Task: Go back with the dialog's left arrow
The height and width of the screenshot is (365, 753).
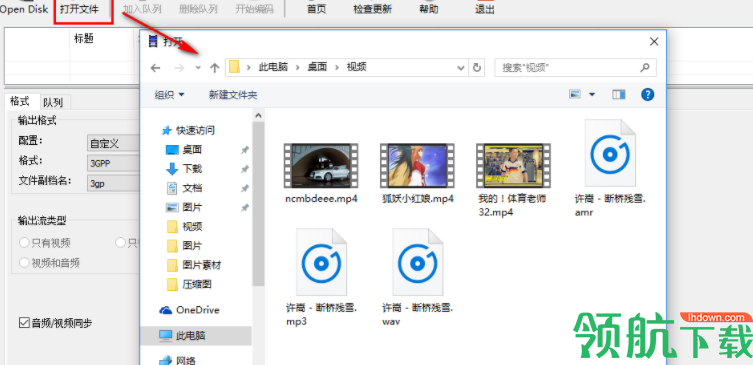Action: pos(155,68)
